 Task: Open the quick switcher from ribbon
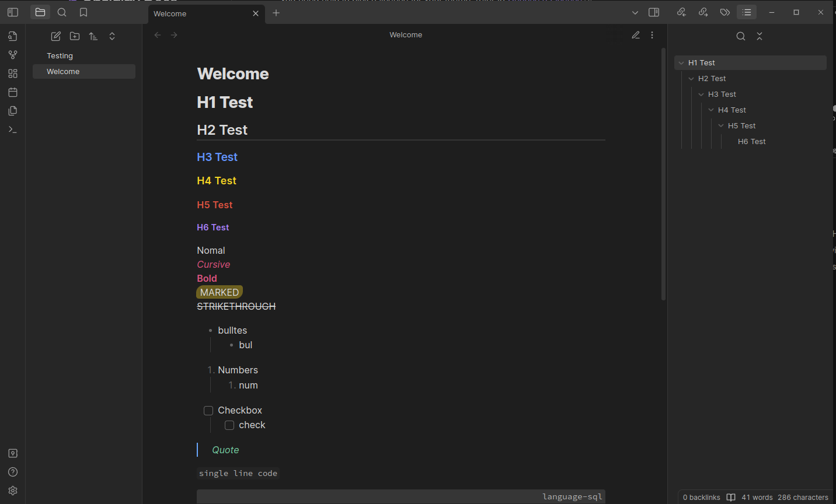[x=13, y=36]
